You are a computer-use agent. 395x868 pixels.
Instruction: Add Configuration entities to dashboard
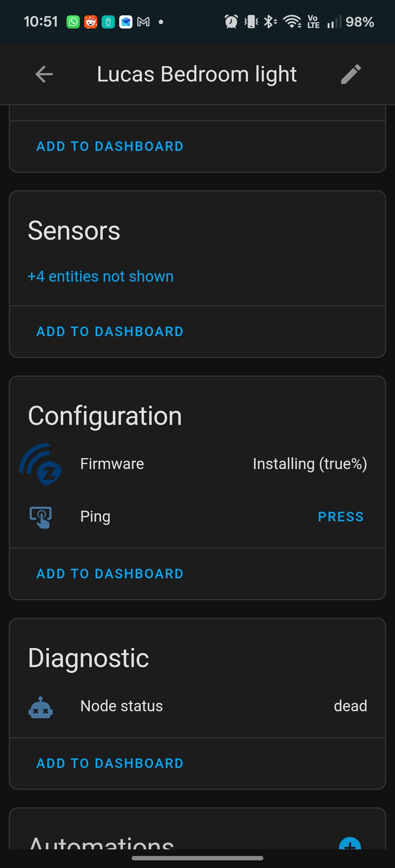click(x=110, y=574)
